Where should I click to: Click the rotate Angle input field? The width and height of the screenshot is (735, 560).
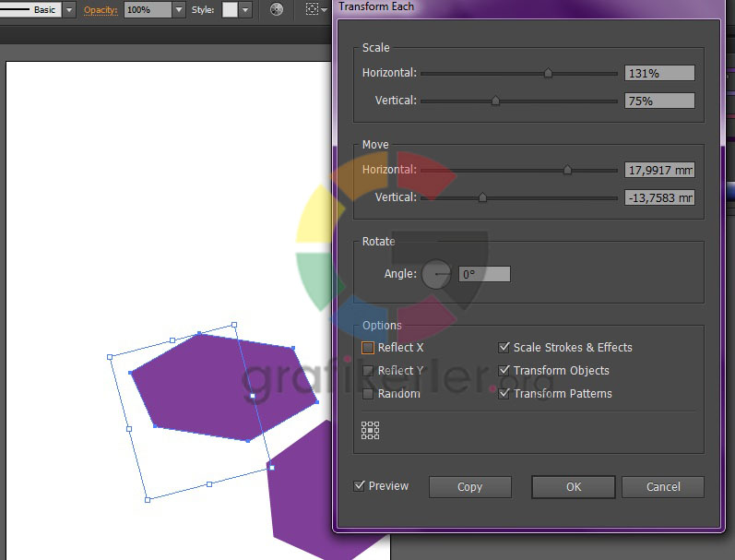(484, 274)
